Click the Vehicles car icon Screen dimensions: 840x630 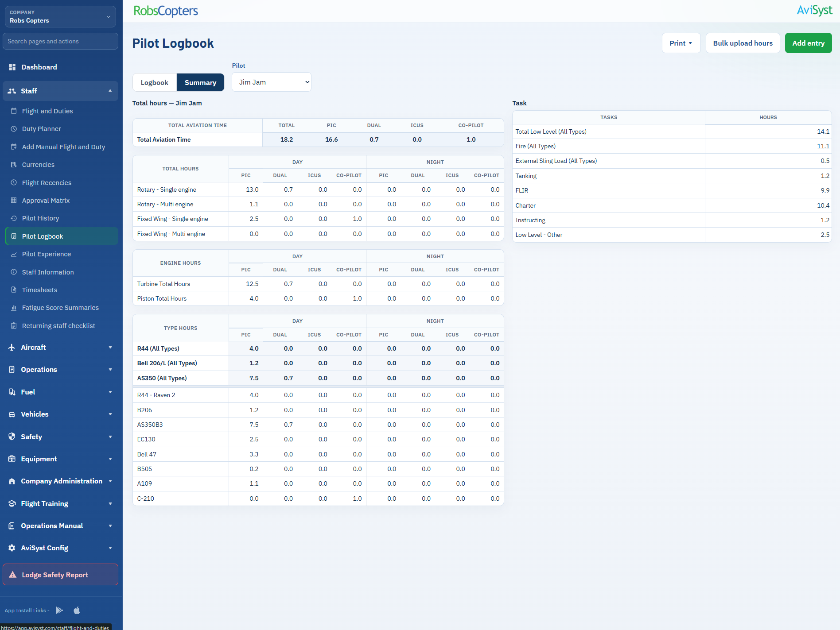tap(12, 414)
